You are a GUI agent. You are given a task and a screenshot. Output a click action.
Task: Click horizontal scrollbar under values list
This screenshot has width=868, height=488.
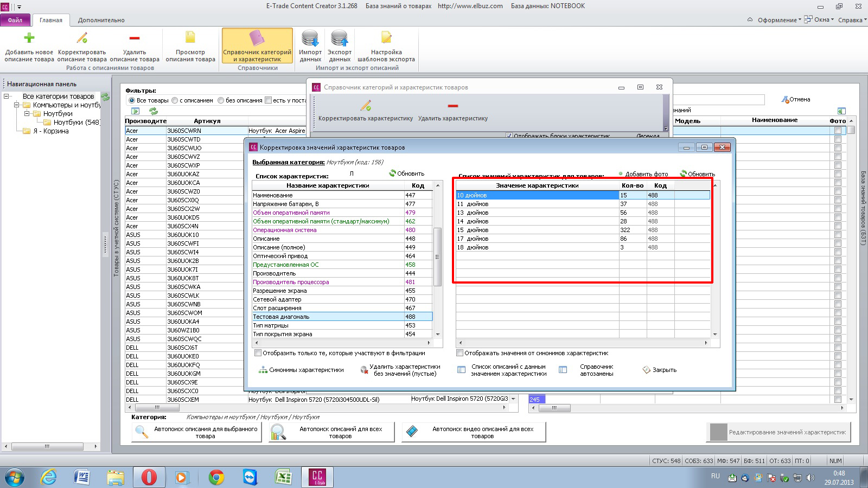[x=583, y=343]
